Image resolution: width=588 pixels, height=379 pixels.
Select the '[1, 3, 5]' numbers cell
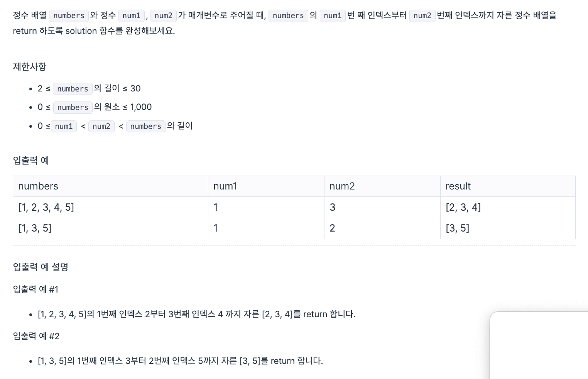110,228
